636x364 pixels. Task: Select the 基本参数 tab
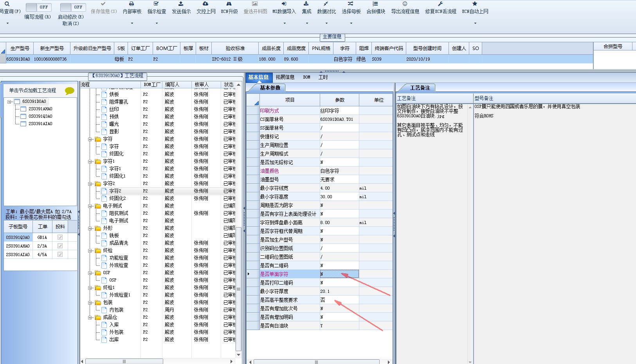tap(270, 88)
